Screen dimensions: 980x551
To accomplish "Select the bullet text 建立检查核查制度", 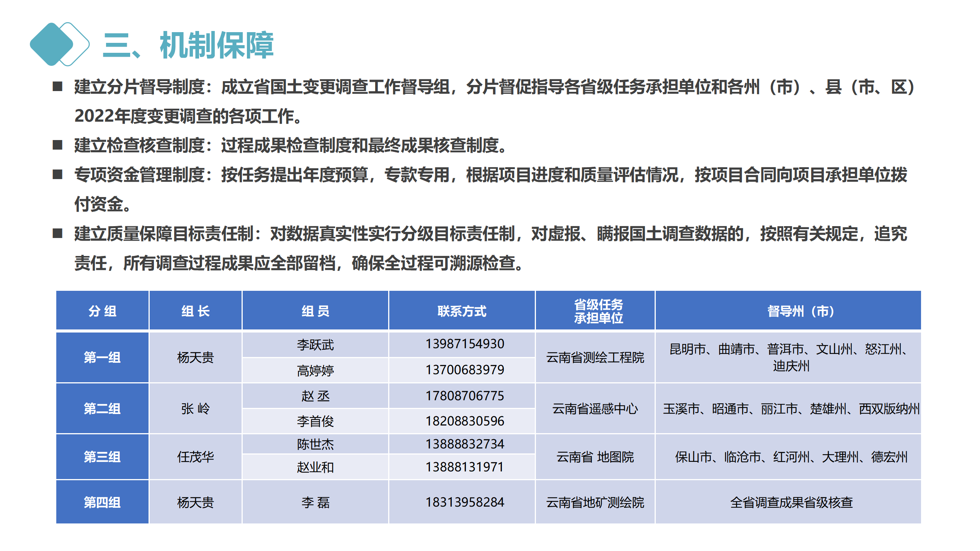I will click(140, 145).
